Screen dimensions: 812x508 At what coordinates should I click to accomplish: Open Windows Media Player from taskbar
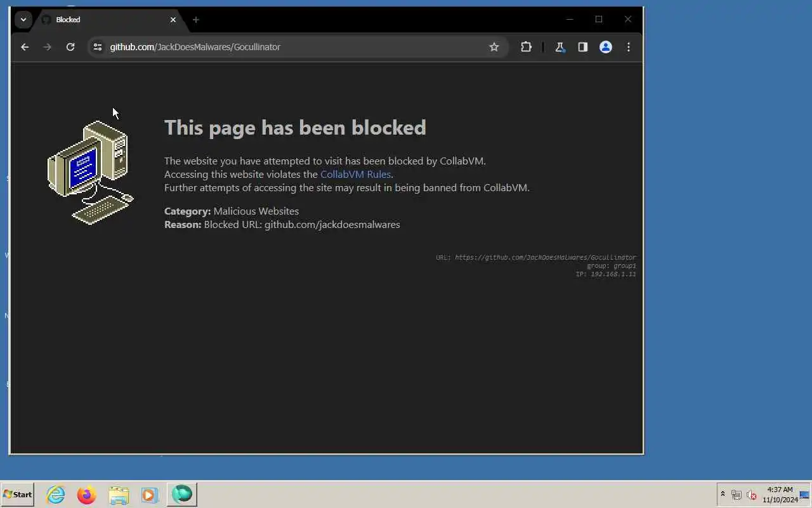click(150, 495)
